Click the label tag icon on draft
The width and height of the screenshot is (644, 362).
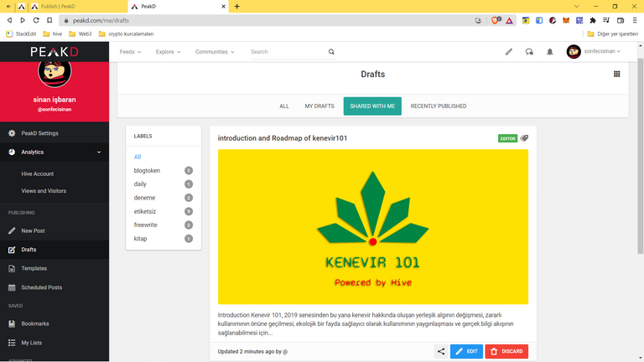(x=524, y=138)
